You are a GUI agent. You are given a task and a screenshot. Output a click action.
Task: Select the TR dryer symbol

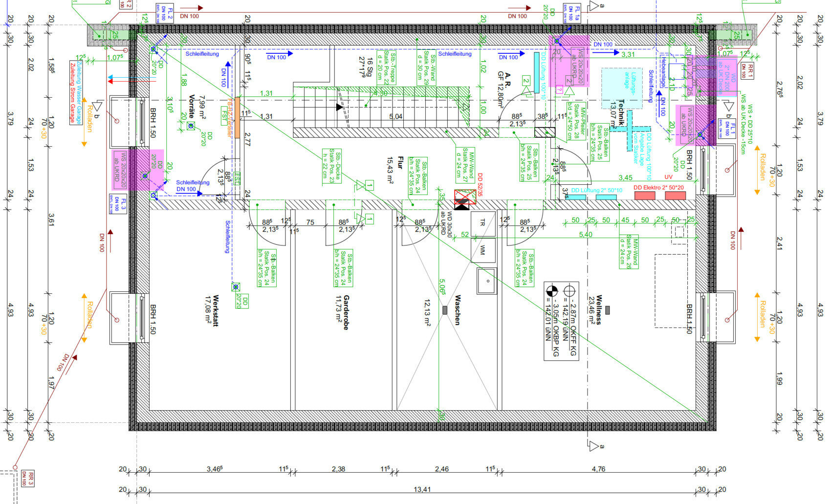coord(482,223)
